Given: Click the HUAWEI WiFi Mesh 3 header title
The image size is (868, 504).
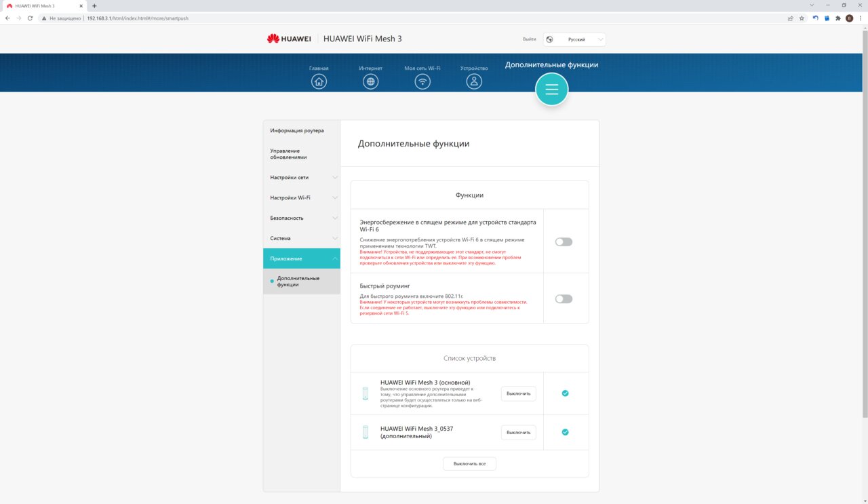Looking at the screenshot, I should (363, 39).
